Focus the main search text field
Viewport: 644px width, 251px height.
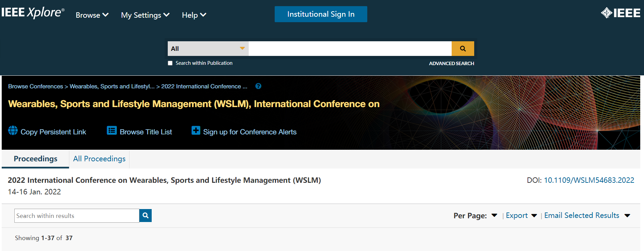point(350,48)
